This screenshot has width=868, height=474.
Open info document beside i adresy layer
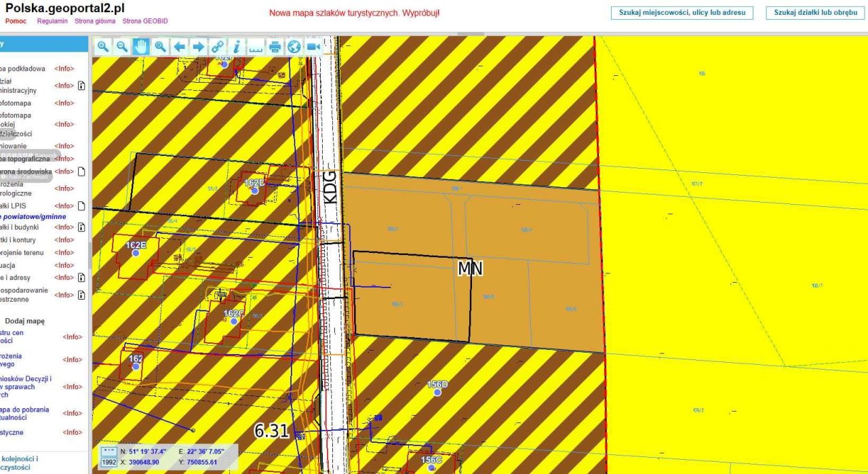(81, 277)
